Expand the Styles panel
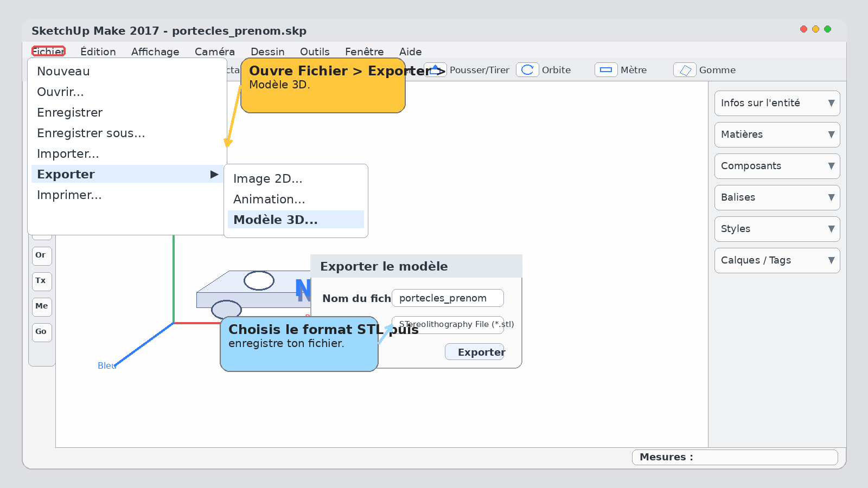 pyautogui.click(x=777, y=229)
